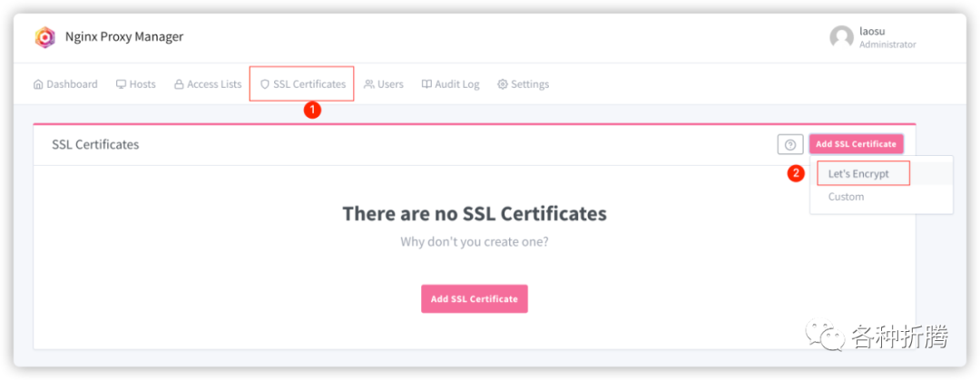Click the Users people icon
980x380 pixels.
click(369, 84)
